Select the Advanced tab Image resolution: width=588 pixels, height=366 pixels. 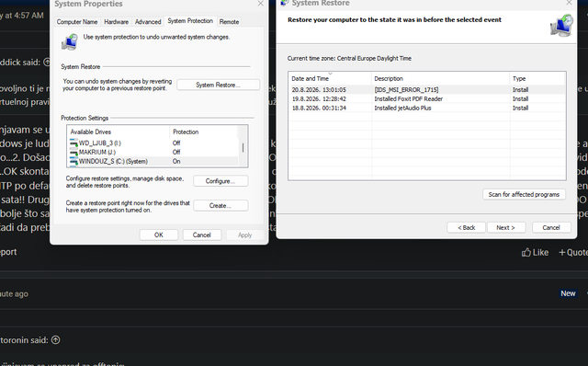coord(148,22)
